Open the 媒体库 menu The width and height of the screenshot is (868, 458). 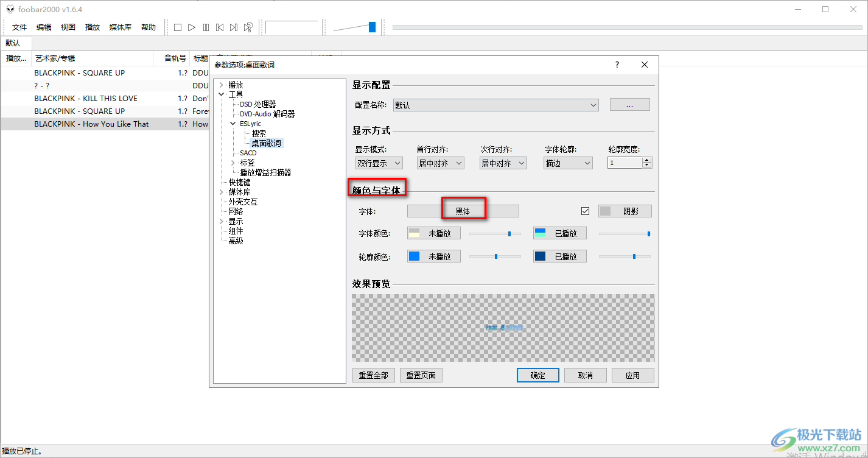(x=121, y=27)
